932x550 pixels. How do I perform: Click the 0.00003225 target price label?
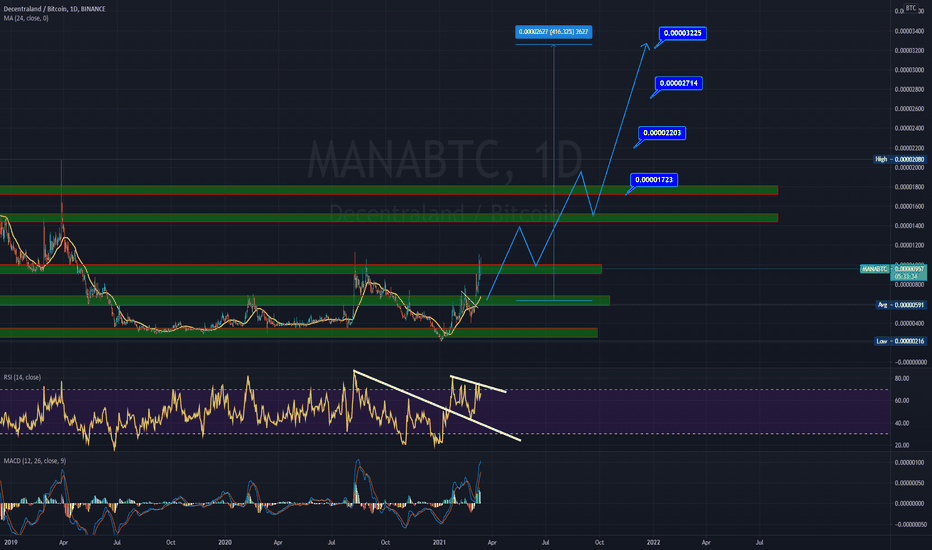click(682, 33)
